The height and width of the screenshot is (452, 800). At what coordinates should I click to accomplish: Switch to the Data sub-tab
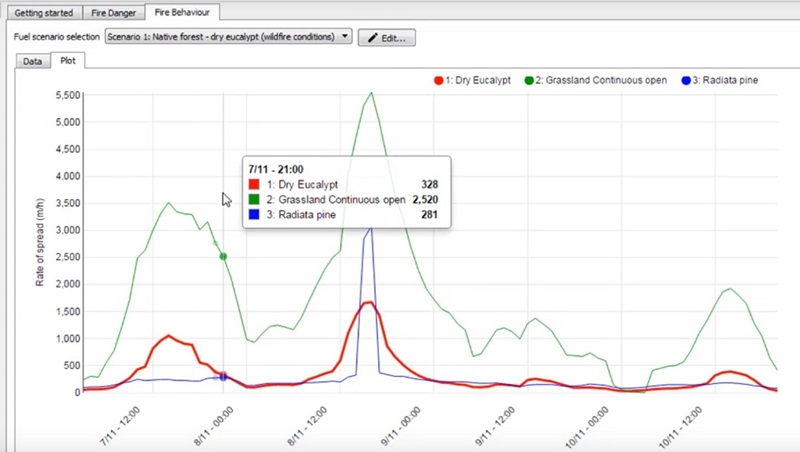(33, 61)
